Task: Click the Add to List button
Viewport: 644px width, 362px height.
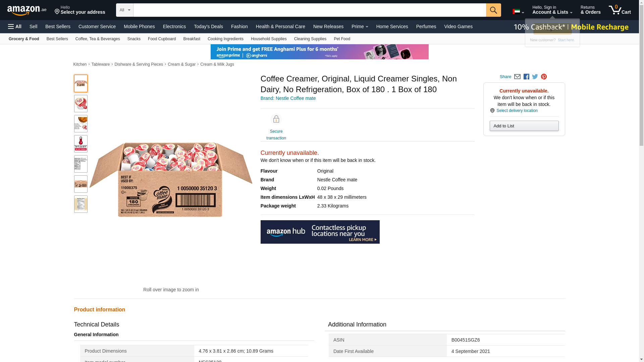Action: (x=524, y=126)
